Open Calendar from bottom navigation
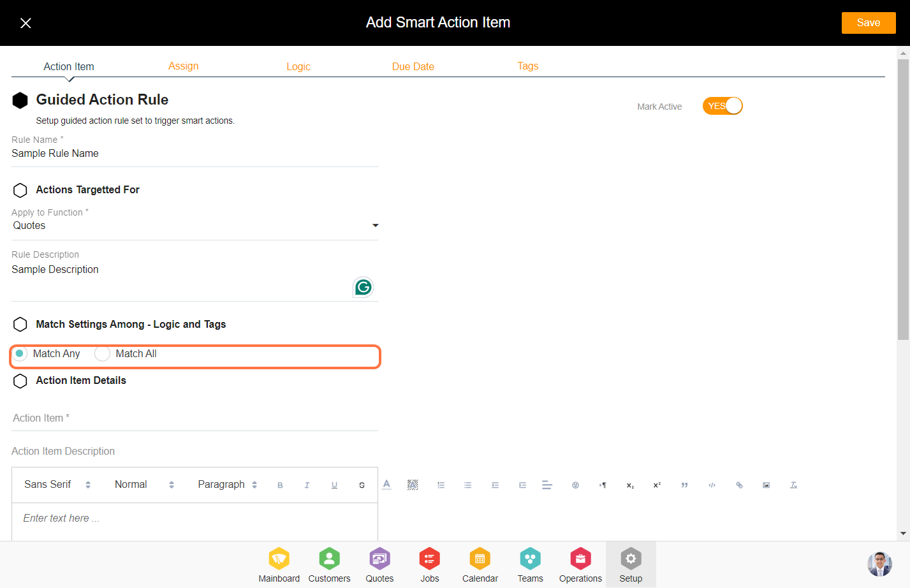Image resolution: width=910 pixels, height=588 pixels. point(480,565)
